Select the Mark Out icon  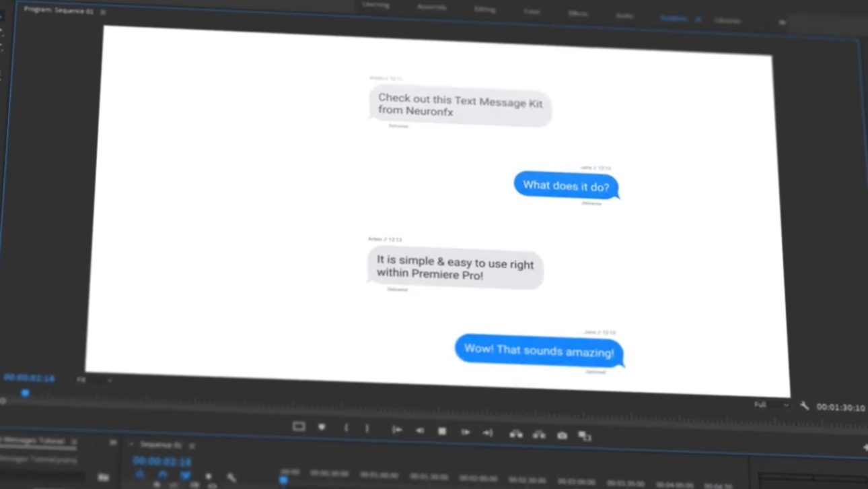pos(367,428)
